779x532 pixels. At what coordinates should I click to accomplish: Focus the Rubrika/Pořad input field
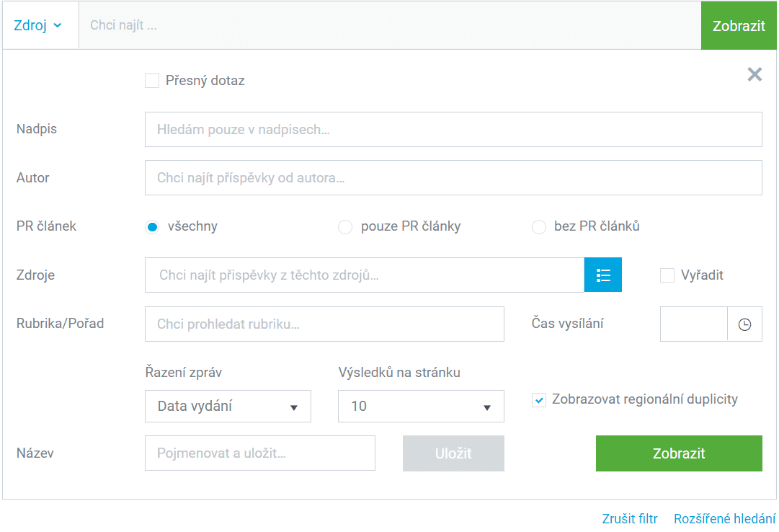pyautogui.click(x=324, y=324)
